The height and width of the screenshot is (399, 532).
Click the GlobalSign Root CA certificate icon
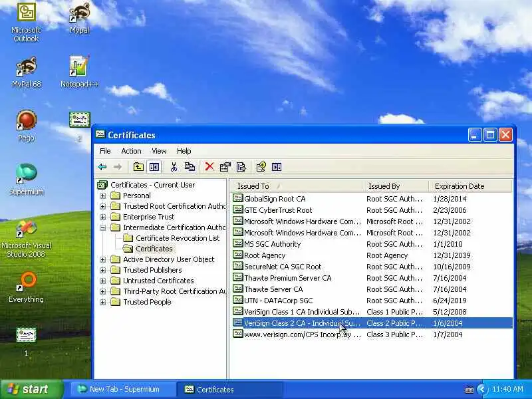238,198
